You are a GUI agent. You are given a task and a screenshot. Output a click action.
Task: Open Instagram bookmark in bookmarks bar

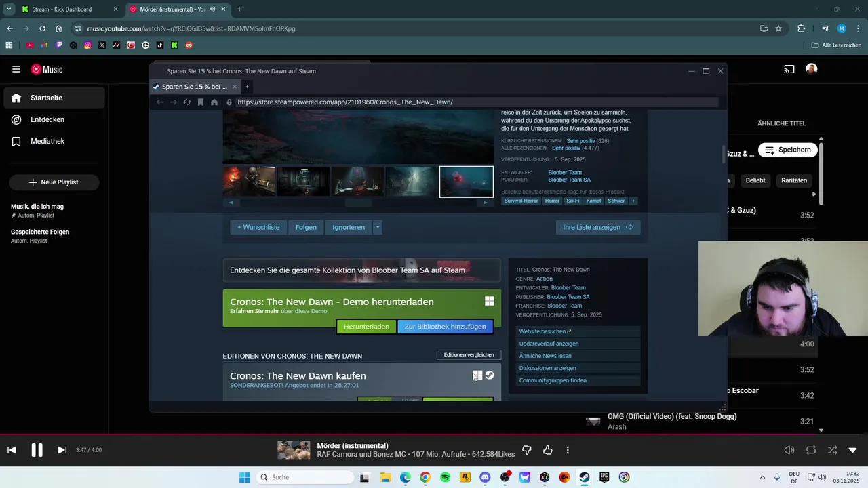click(x=87, y=45)
